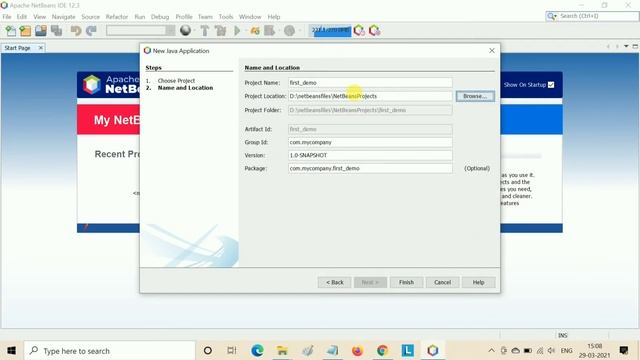Click the first garbage collection hexagon icon
Screen dimensions: 640x360
pyautogui.click(x=359, y=31)
